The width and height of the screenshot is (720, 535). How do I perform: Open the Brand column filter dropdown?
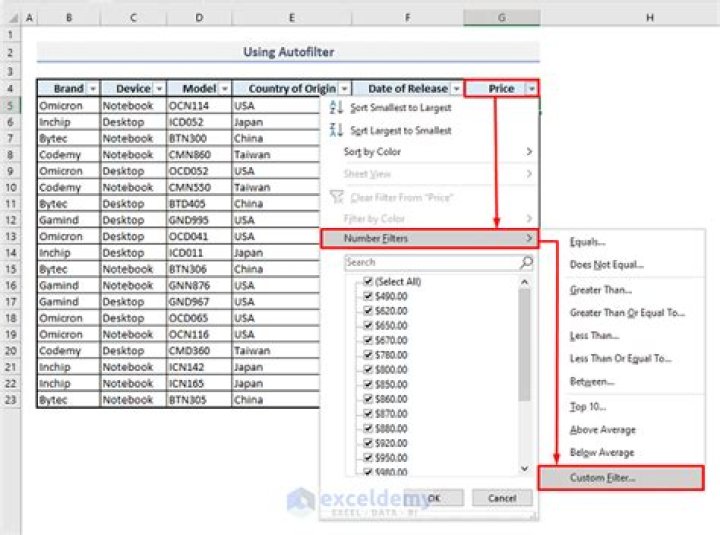click(93, 89)
